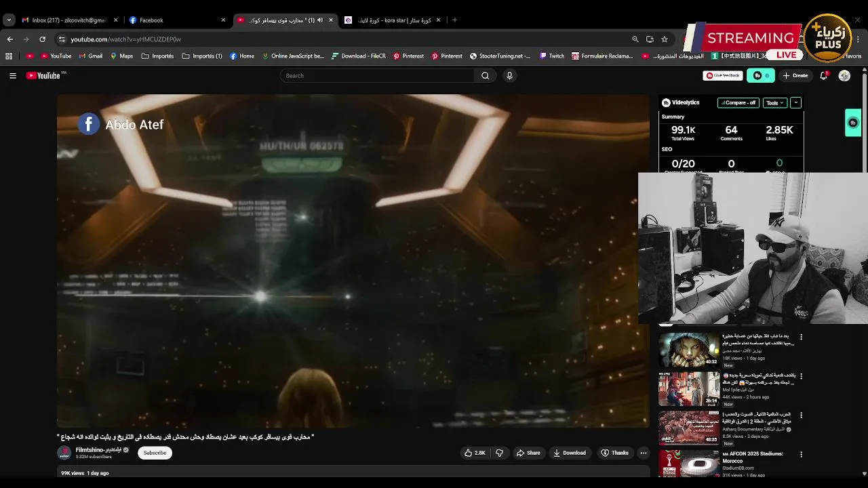Click the video player area
The width and height of the screenshot is (868, 488).
(353, 261)
